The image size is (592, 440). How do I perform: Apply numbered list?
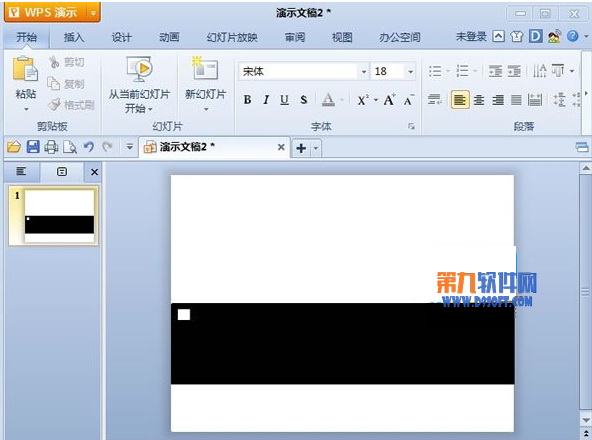click(x=462, y=71)
